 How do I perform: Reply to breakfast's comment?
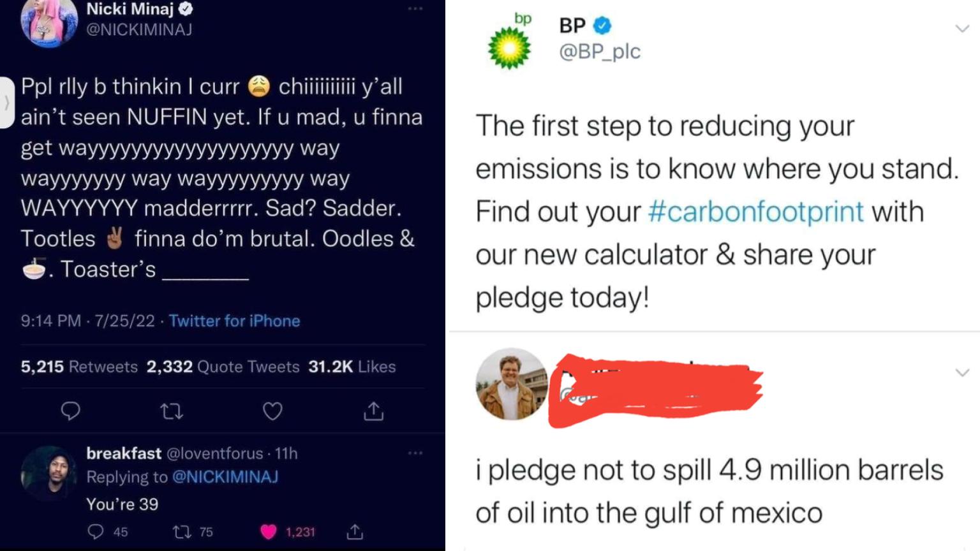click(96, 531)
